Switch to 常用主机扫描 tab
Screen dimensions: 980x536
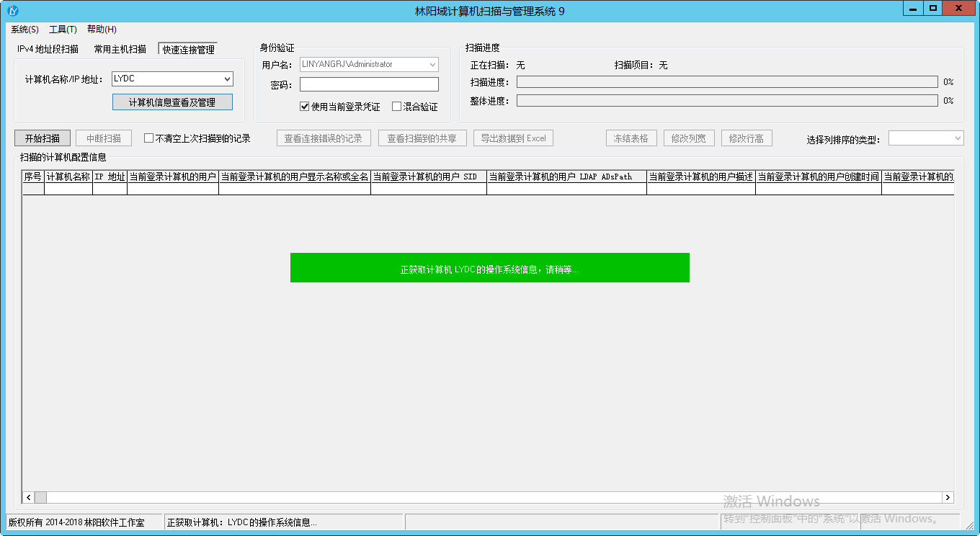(120, 50)
